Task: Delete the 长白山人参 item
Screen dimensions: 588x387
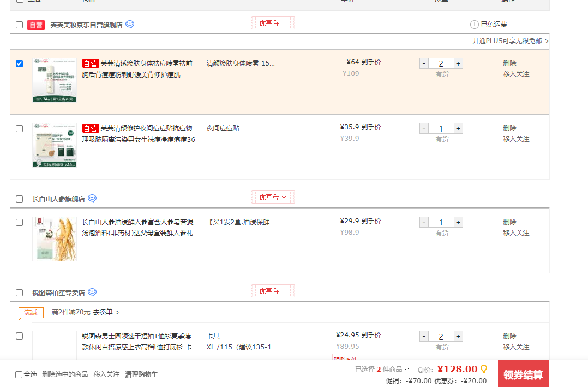Action: tap(509, 222)
